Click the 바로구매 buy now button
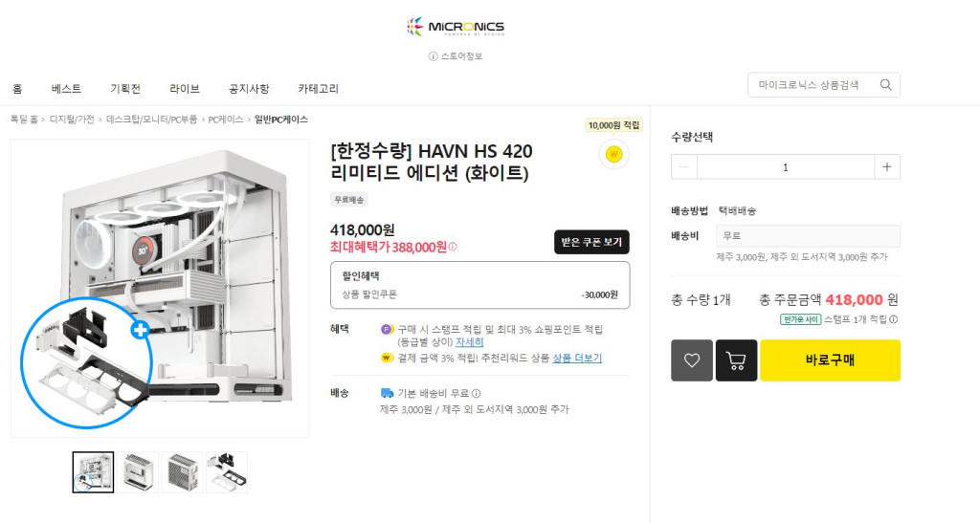980x523 pixels. coord(830,360)
